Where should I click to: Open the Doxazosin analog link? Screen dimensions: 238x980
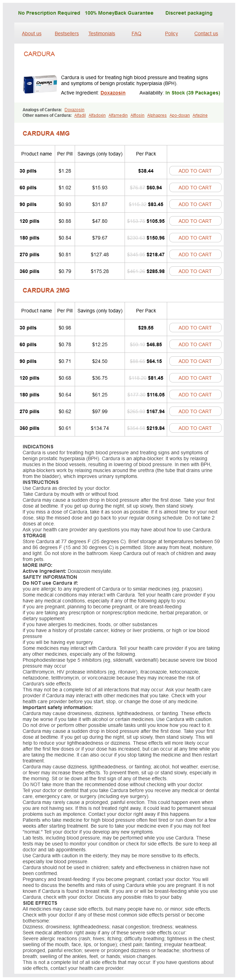coord(74,109)
